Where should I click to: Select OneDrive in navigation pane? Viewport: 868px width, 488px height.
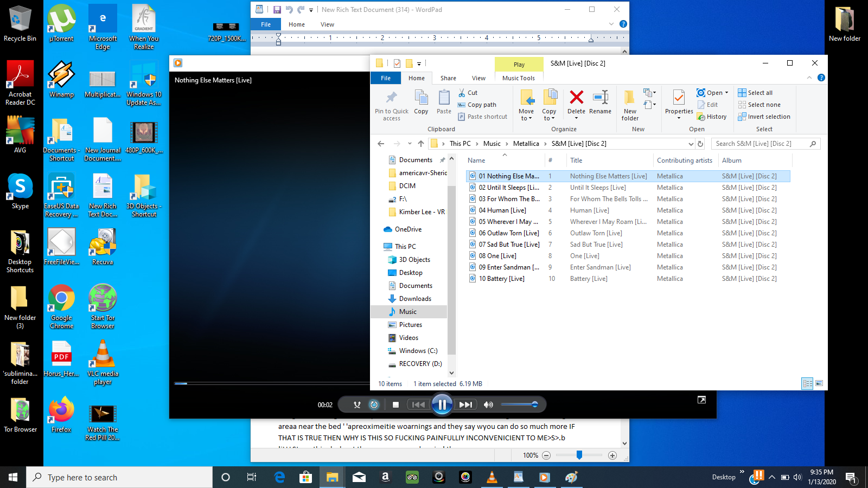tap(408, 229)
